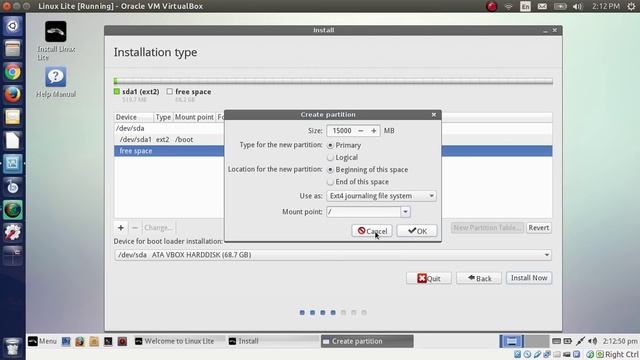
Task: Open the mail envelope indicator
Action: pyautogui.click(x=542, y=6)
